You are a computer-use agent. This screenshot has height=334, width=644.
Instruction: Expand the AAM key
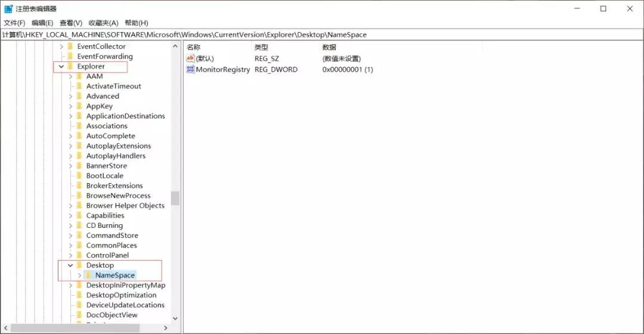(70, 76)
